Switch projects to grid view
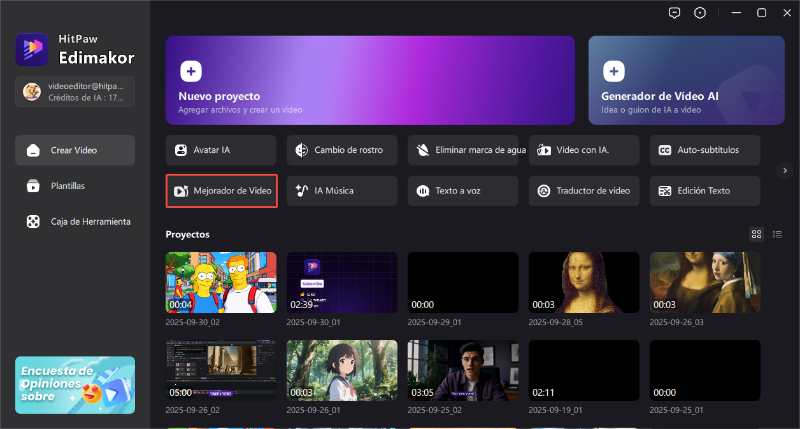Viewport: 800px width, 429px height. pos(757,234)
